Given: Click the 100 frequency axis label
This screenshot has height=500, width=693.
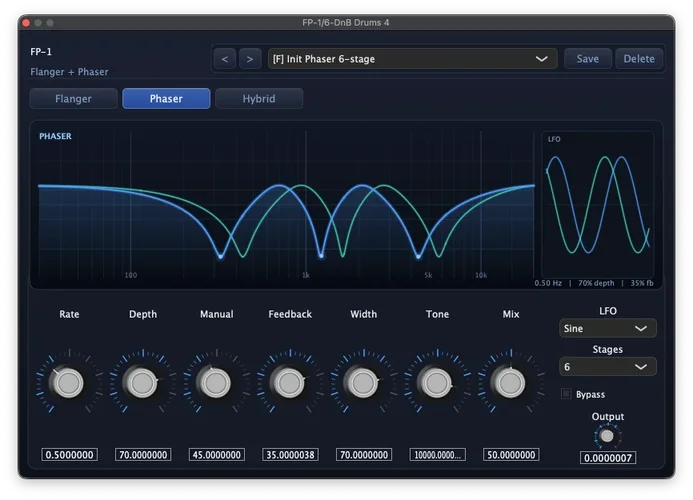Looking at the screenshot, I should click(x=130, y=275).
